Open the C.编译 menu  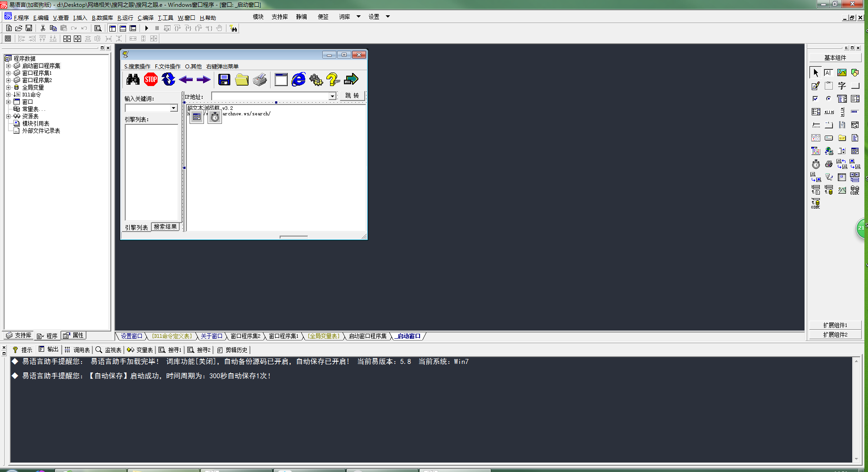[145, 18]
